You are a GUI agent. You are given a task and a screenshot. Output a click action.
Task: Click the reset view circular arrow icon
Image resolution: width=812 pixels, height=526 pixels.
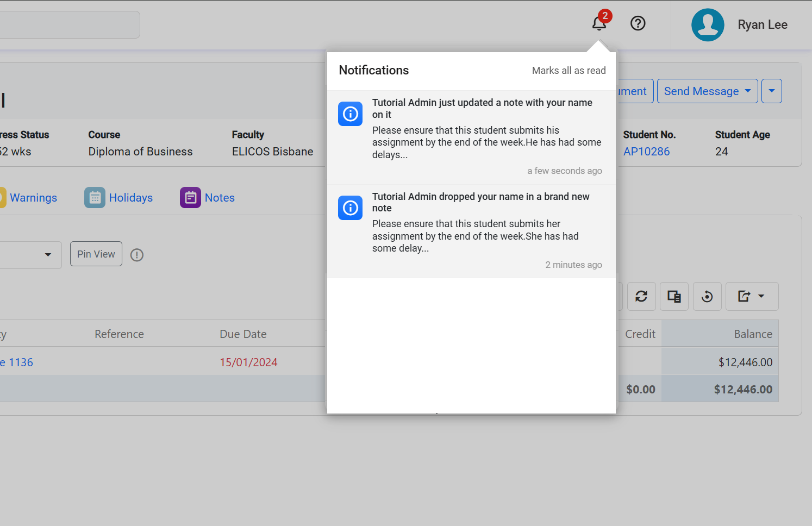tap(707, 296)
